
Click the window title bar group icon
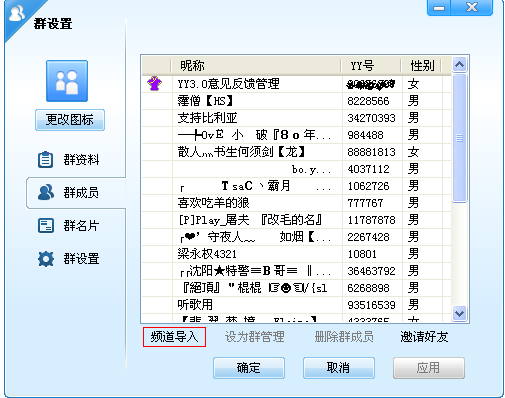pyautogui.click(x=17, y=13)
